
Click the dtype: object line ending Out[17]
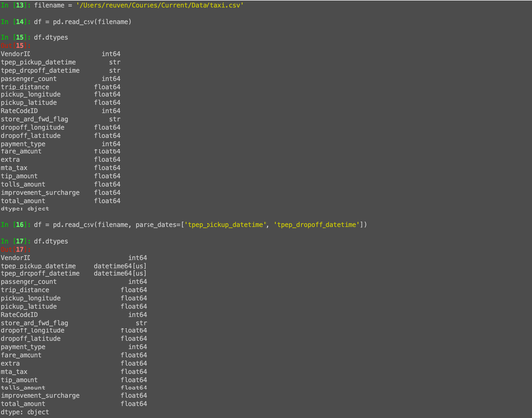[25, 412]
